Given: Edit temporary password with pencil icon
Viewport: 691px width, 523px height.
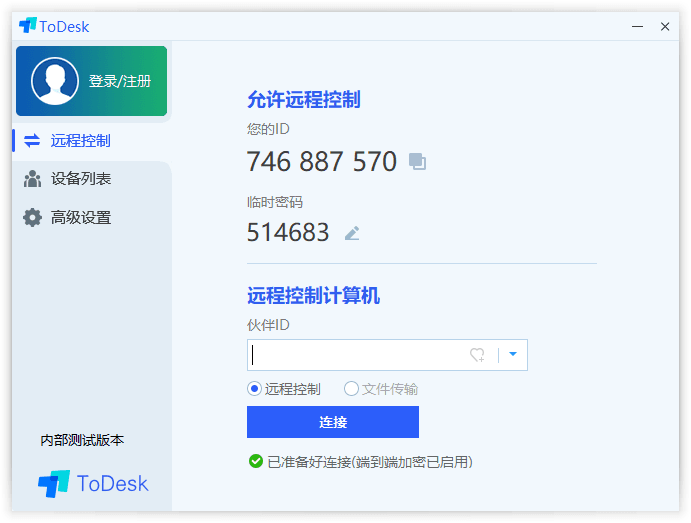Looking at the screenshot, I should [352, 233].
